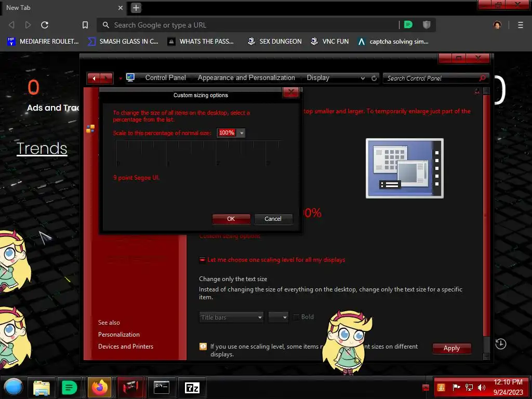Open the scale percentage dropdown
Screen dimensions: 532x399
[241, 132]
